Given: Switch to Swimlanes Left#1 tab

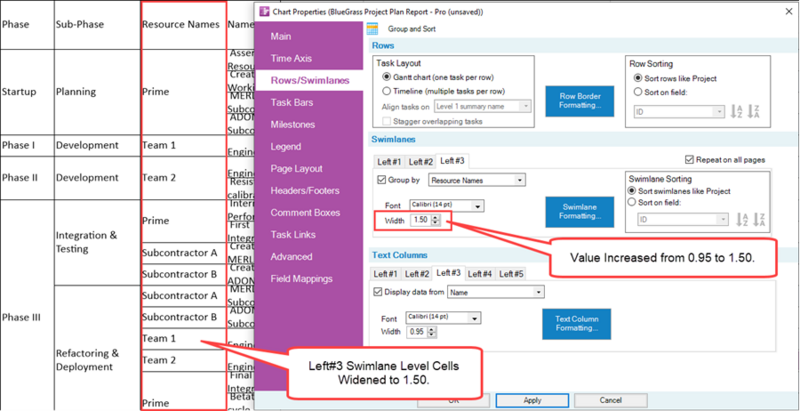Looking at the screenshot, I should click(389, 162).
